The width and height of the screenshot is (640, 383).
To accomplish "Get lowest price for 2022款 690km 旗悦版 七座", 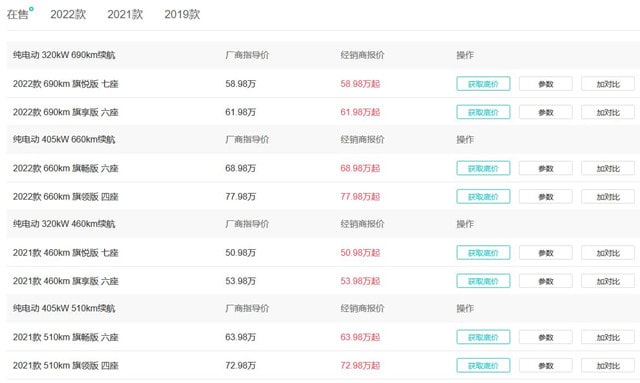I will click(483, 84).
